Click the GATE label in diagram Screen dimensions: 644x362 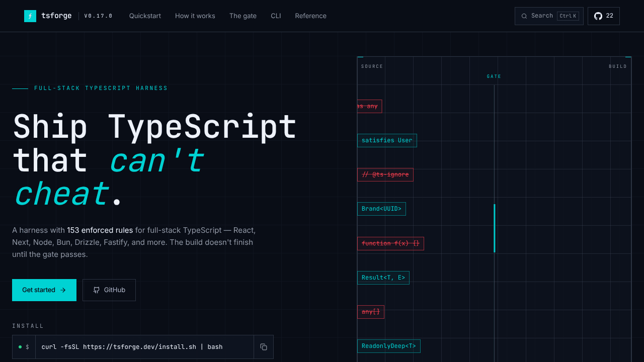point(494,76)
